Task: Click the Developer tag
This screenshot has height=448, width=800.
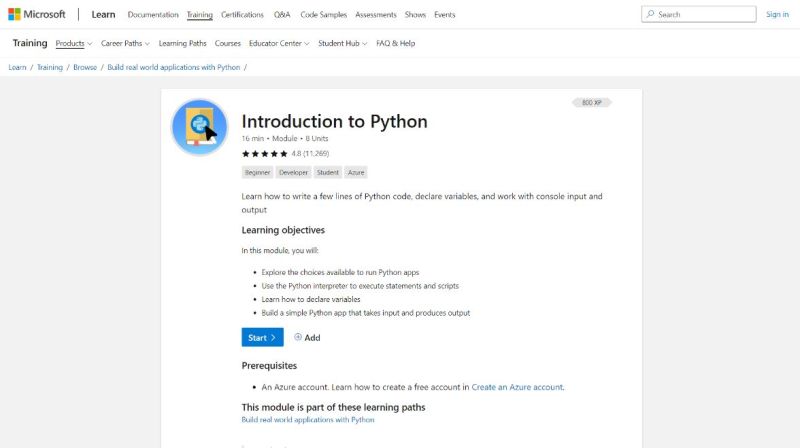Action: point(293,172)
